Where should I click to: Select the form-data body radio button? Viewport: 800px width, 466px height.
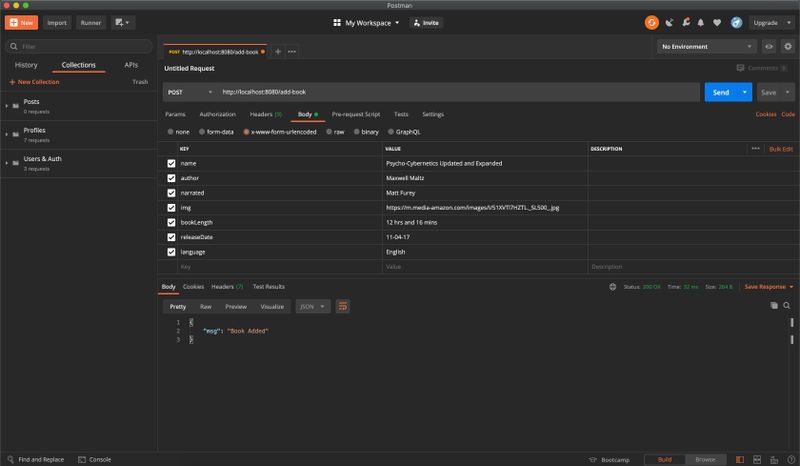coord(202,132)
